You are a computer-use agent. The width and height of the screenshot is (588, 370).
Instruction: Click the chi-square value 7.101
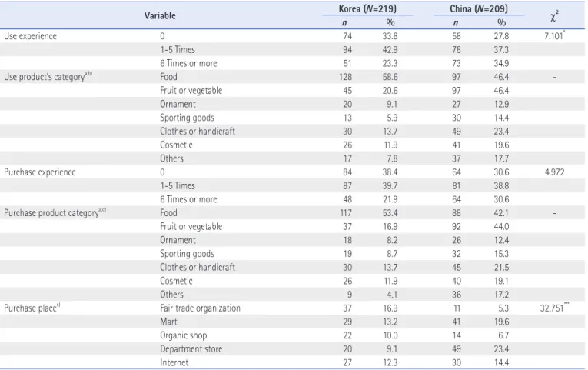click(x=554, y=36)
